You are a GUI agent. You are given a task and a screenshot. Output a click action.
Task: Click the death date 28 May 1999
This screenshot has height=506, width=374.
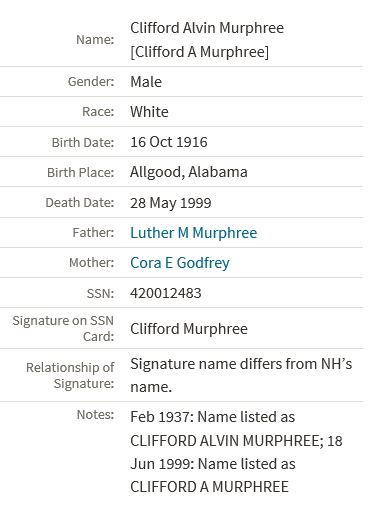tap(171, 203)
